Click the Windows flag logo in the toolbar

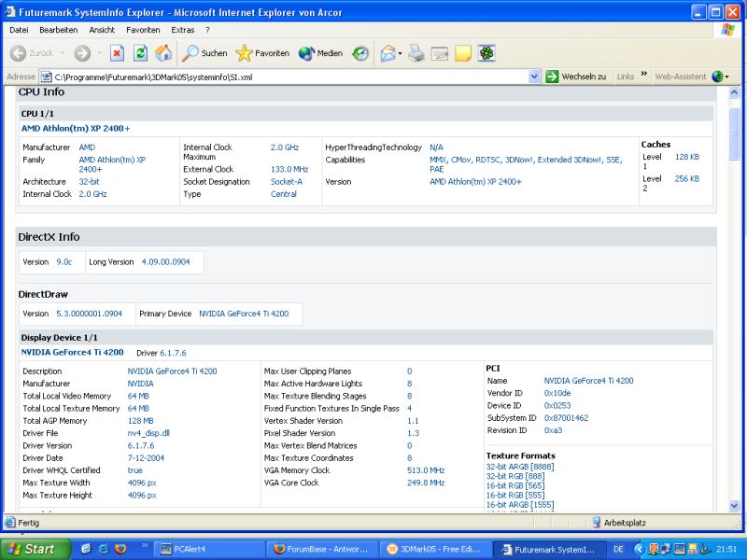click(727, 30)
